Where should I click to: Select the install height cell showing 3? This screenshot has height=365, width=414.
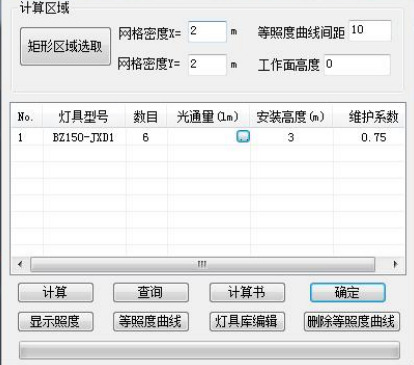(291, 137)
